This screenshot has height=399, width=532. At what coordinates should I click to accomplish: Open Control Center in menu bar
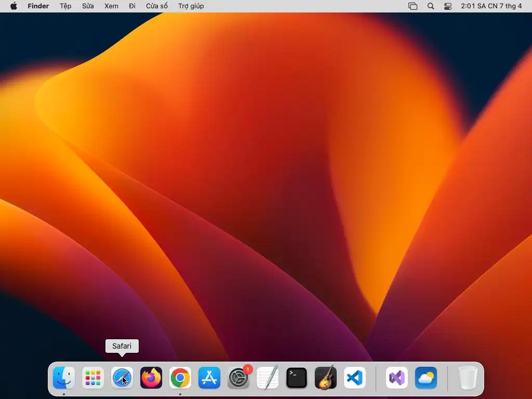tap(448, 6)
